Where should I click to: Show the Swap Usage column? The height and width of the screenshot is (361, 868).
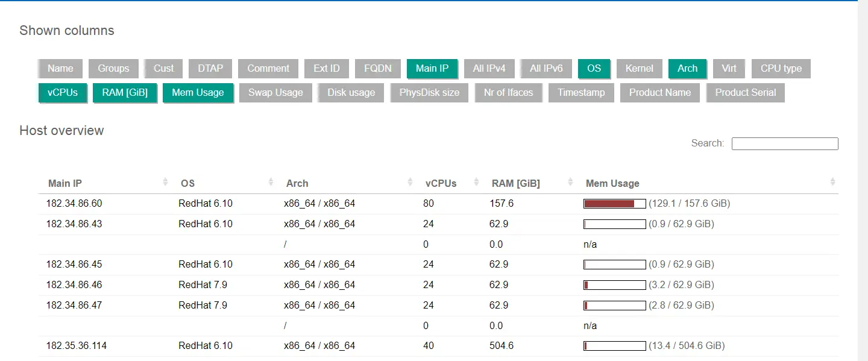(x=275, y=93)
